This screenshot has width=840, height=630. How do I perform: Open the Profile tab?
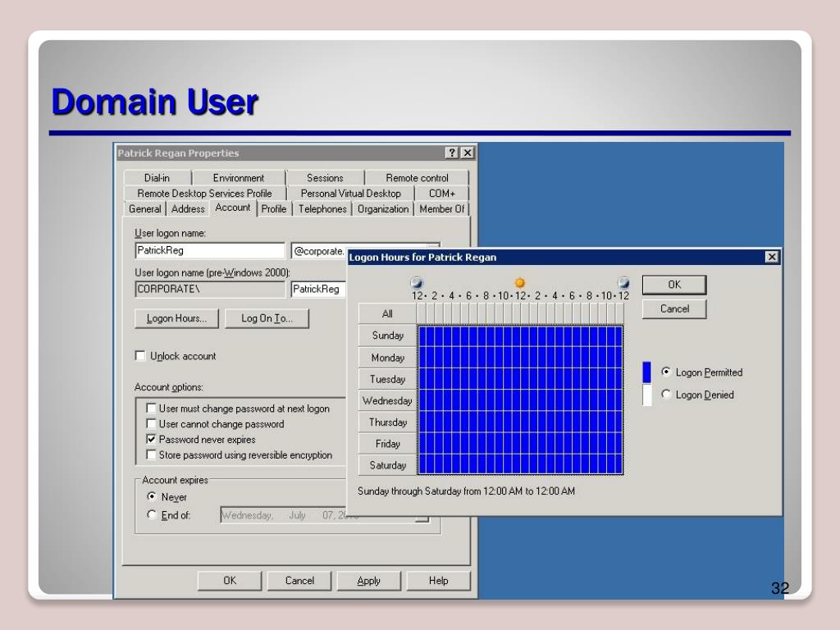tap(274, 209)
